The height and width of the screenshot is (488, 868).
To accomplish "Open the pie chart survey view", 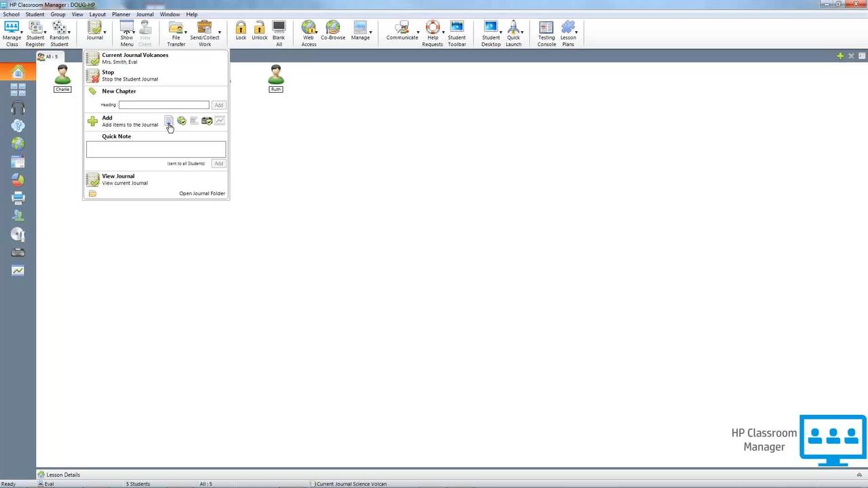I will (x=18, y=180).
